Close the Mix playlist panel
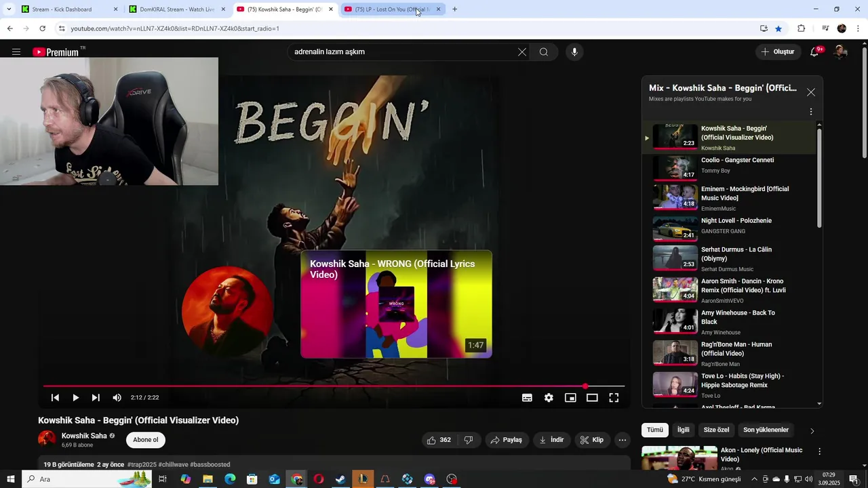The image size is (868, 488). 811,92
